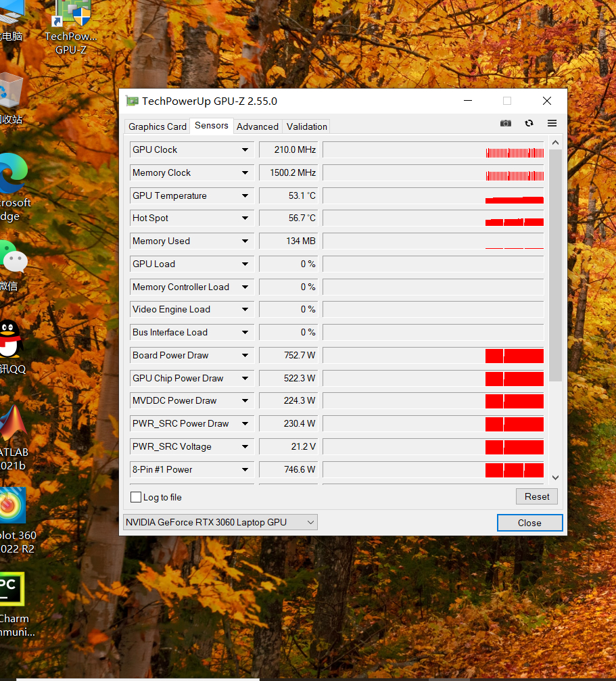
Task: Click the Hot Spot value 56.7 °C
Action: pos(289,218)
